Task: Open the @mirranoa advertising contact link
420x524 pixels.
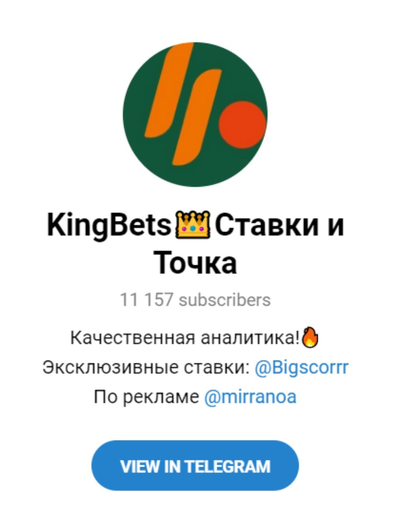Action: tap(250, 397)
